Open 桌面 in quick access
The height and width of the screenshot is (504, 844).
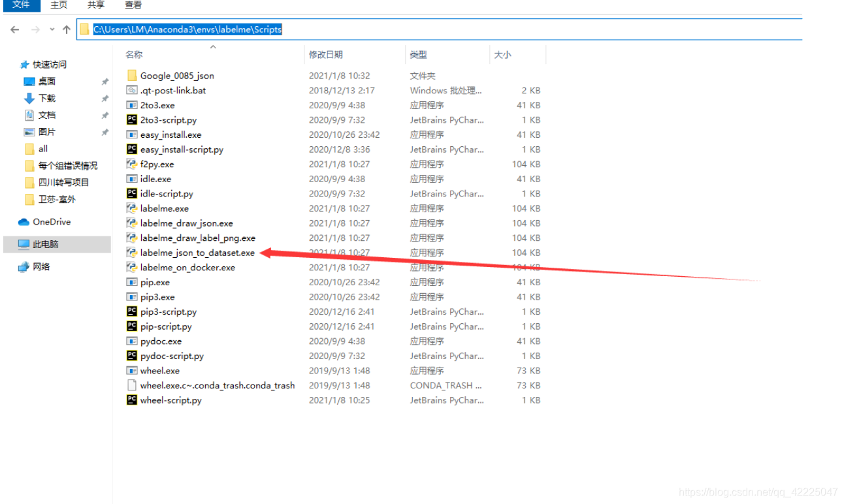tap(47, 82)
